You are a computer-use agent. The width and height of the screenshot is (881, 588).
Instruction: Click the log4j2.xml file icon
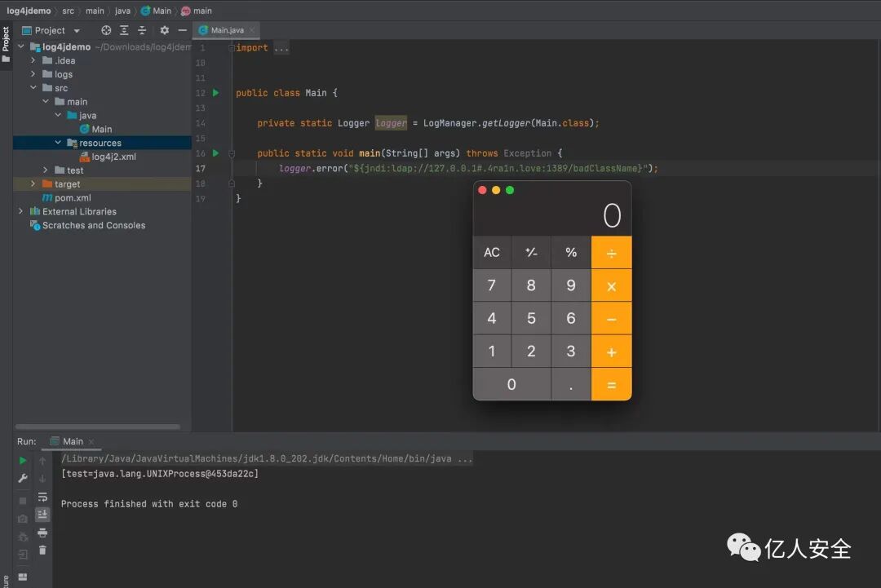pos(85,157)
